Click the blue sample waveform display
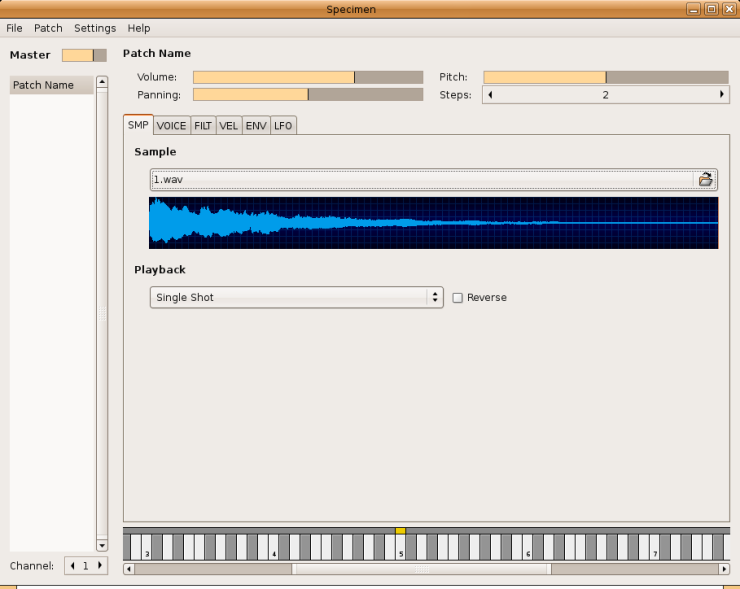This screenshot has width=740, height=589. pos(433,222)
